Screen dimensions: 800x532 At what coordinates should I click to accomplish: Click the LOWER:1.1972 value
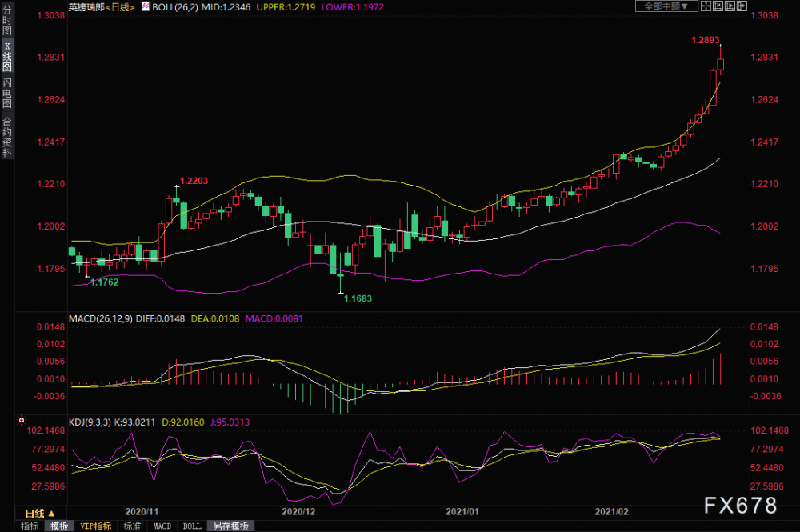click(353, 7)
